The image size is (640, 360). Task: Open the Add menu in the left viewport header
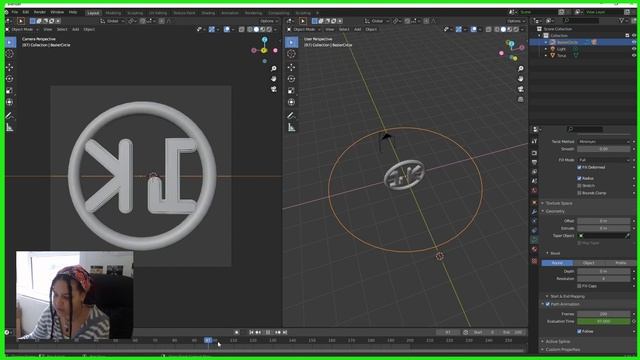(76, 29)
